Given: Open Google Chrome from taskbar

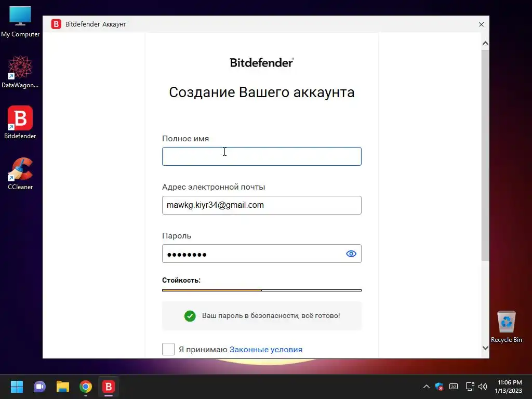Looking at the screenshot, I should [86, 387].
